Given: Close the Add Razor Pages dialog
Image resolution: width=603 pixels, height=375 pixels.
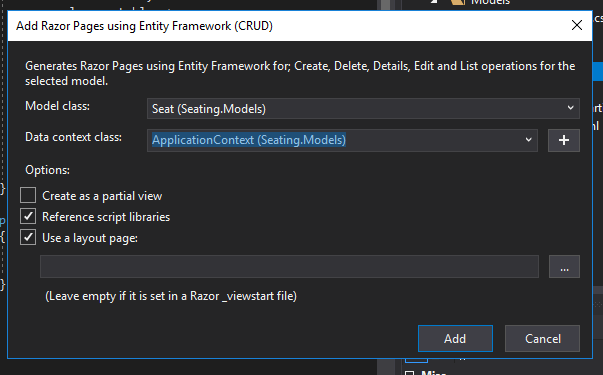Looking at the screenshot, I should (576, 25).
